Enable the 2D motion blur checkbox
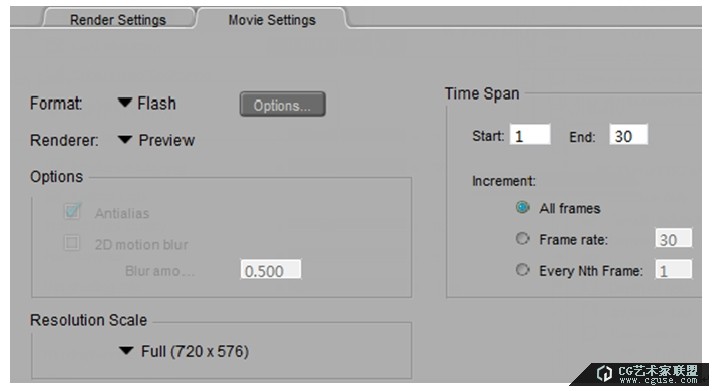 click(72, 243)
